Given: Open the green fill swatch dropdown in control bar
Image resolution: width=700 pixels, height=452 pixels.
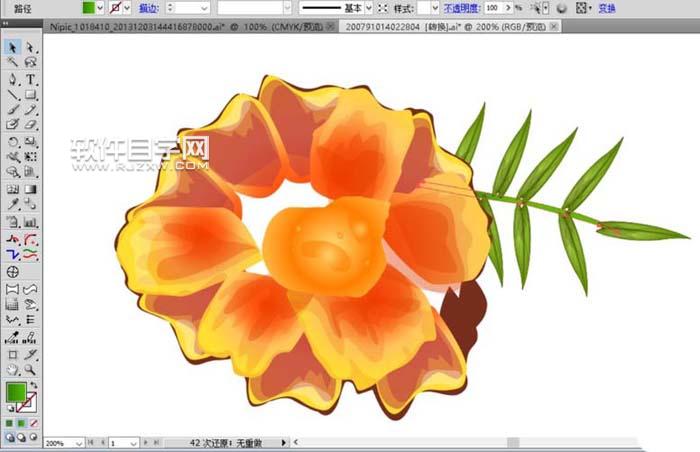Looking at the screenshot, I should [x=101, y=8].
